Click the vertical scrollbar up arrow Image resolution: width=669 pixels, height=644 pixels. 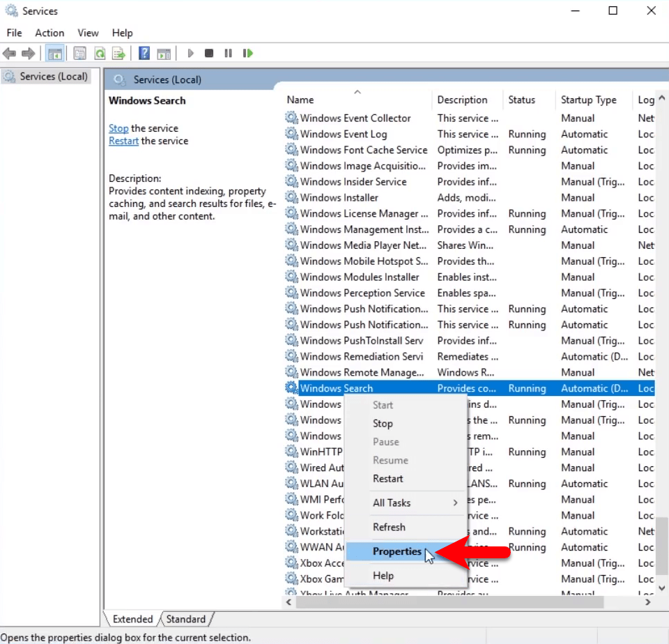[662, 98]
